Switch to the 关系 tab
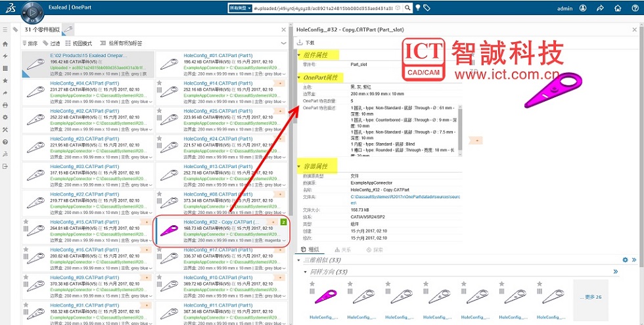The width and height of the screenshot is (644, 325). tap(342, 249)
